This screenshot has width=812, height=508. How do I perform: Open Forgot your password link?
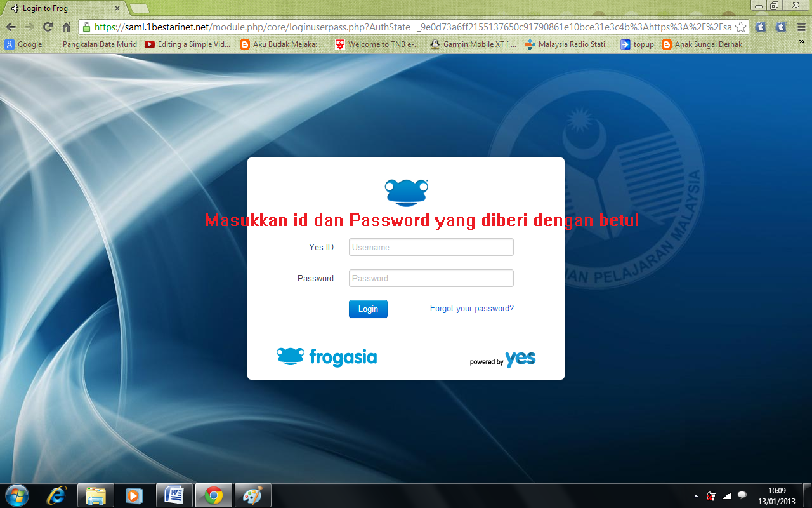click(472, 308)
